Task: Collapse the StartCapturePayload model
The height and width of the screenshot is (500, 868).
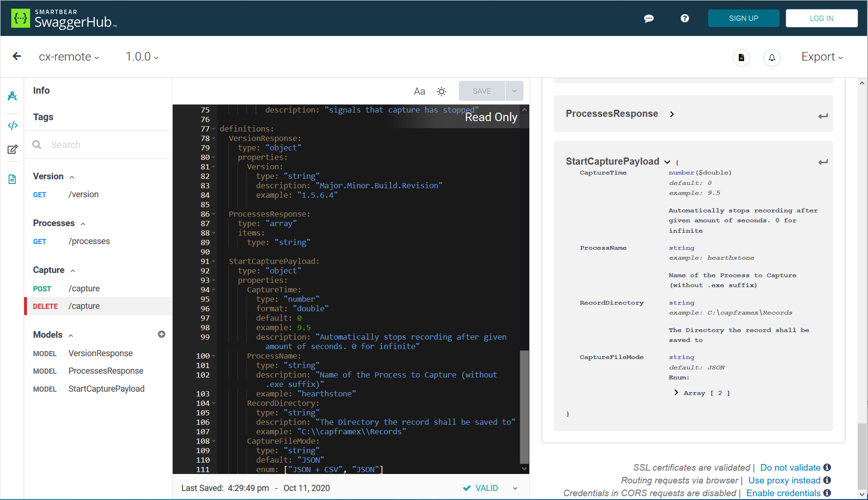Action: (667, 162)
